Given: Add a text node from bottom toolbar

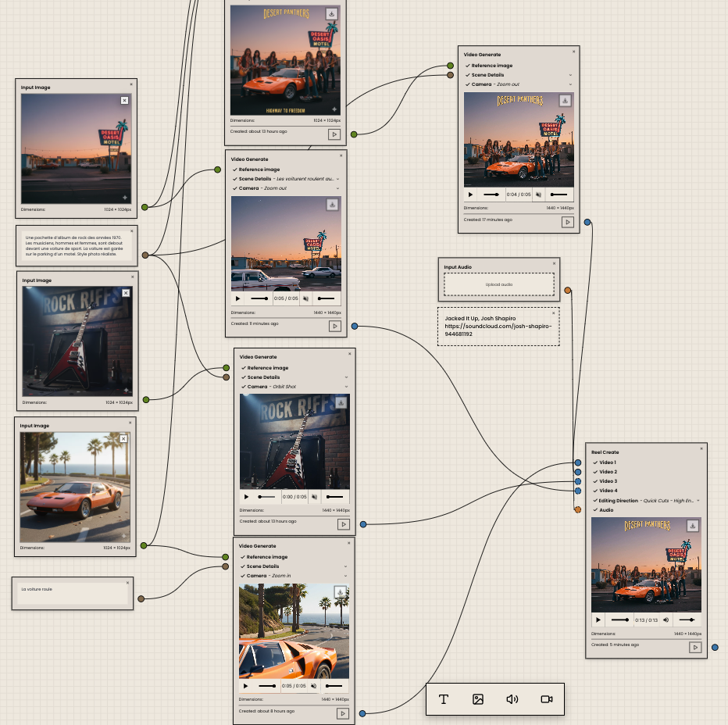Looking at the screenshot, I should pos(444,699).
